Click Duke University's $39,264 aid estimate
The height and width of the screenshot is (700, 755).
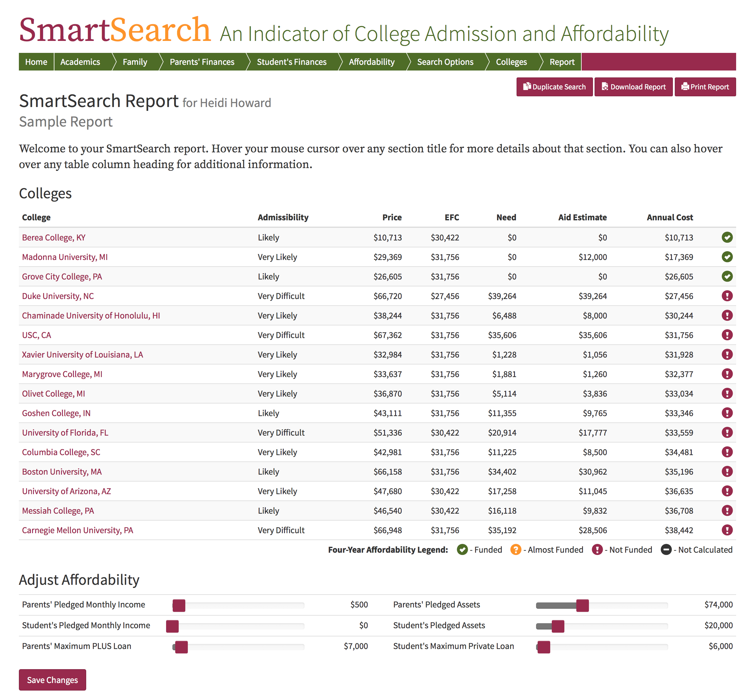(x=593, y=296)
